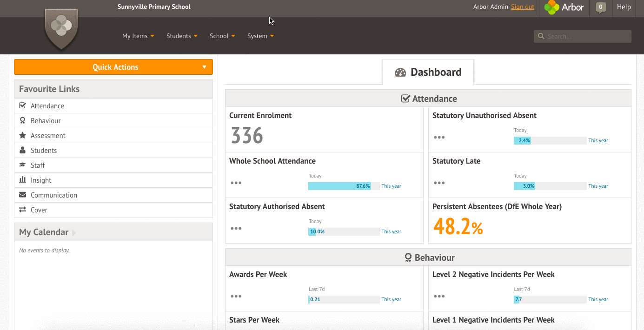This screenshot has height=330, width=644.
Task: Click the Communication envelope icon
Action: [x=22, y=195]
